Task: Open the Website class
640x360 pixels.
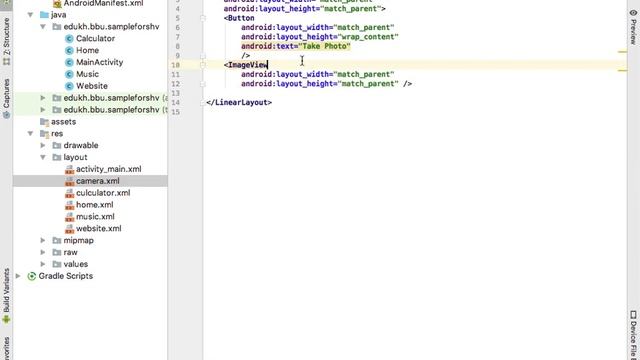Action: pos(92,86)
